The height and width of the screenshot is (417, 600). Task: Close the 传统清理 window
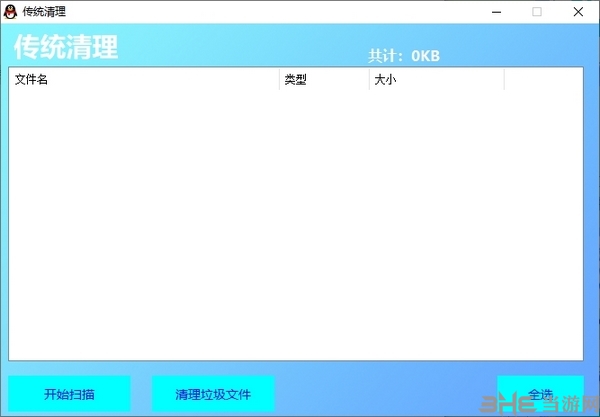point(578,12)
